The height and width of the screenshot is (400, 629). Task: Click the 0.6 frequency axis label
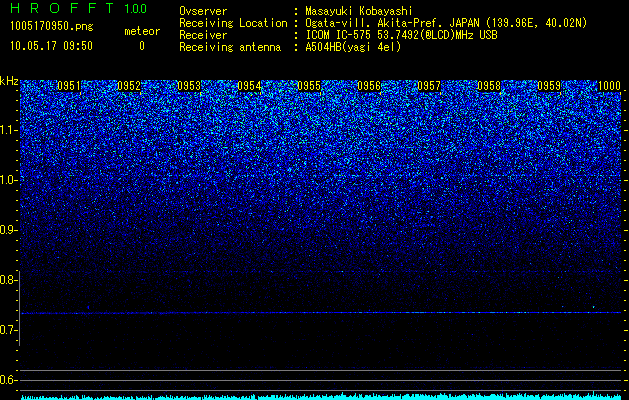(8, 380)
